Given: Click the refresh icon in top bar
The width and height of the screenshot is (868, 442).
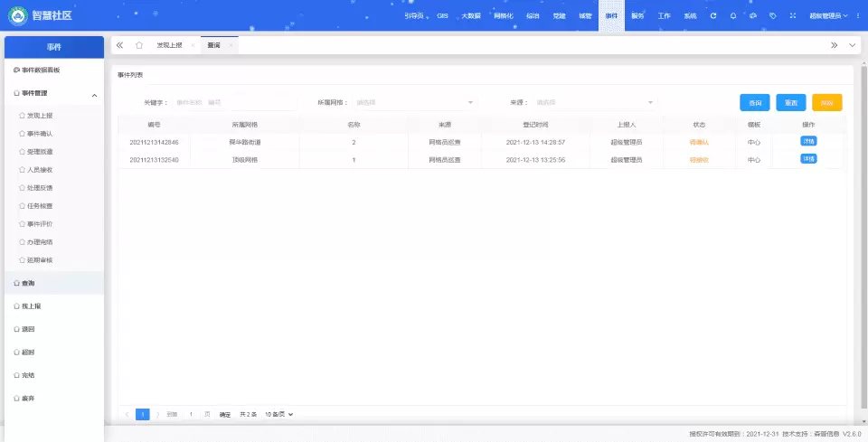Looking at the screenshot, I should coord(713,16).
